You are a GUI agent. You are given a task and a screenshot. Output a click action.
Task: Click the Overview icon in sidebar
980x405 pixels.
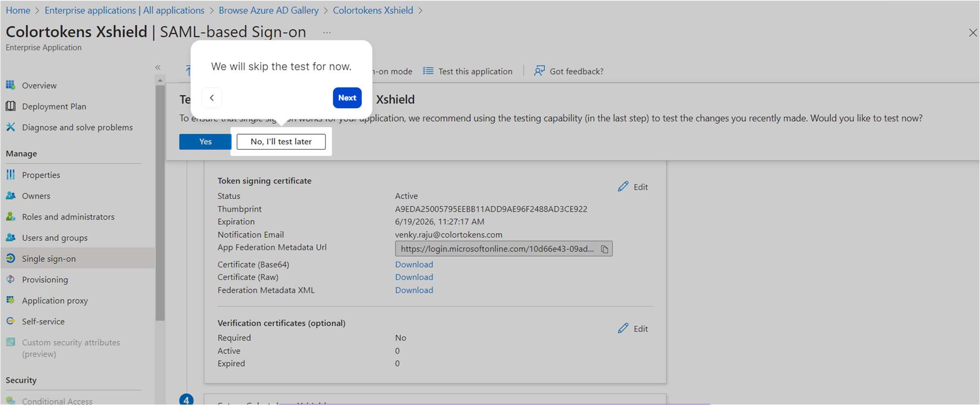[x=11, y=85]
